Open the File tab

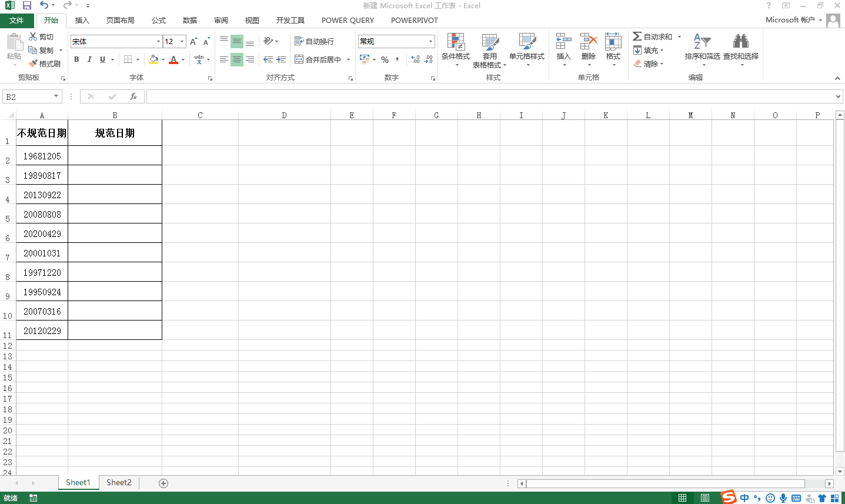[x=16, y=21]
